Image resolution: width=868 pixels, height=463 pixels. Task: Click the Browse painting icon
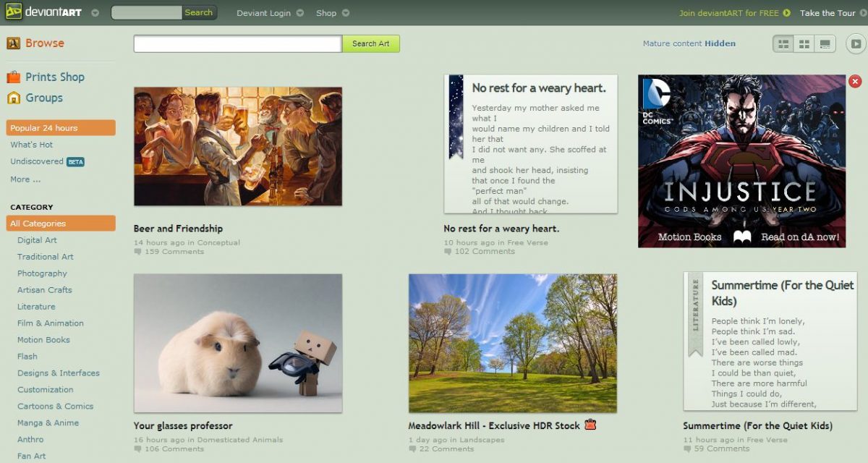click(x=13, y=43)
